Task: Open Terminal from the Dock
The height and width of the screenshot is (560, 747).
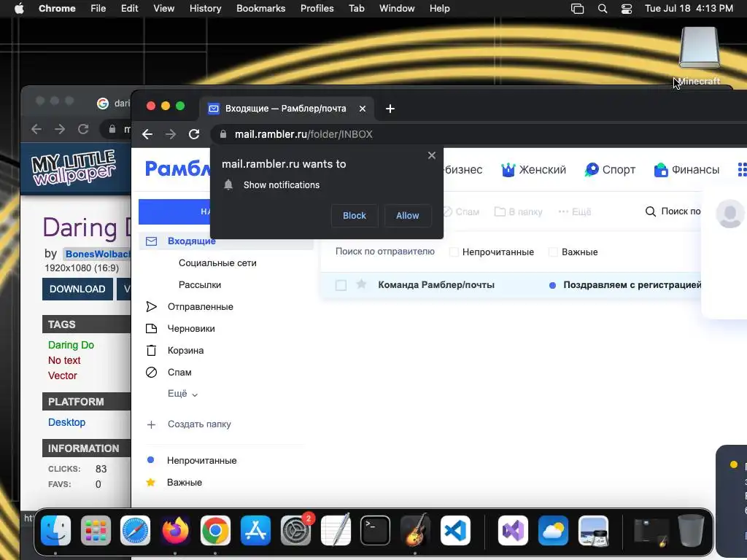Action: [375, 531]
